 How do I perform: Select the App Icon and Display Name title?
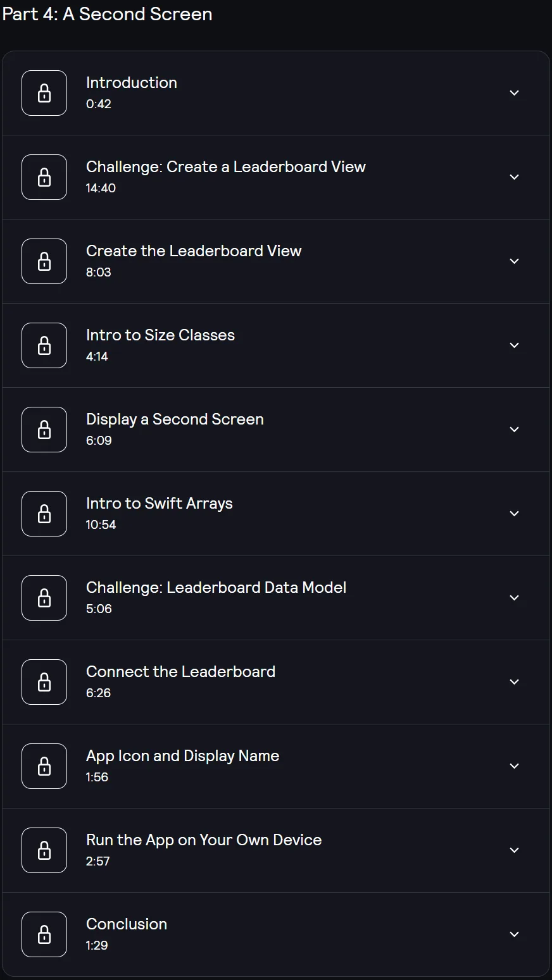tap(182, 756)
